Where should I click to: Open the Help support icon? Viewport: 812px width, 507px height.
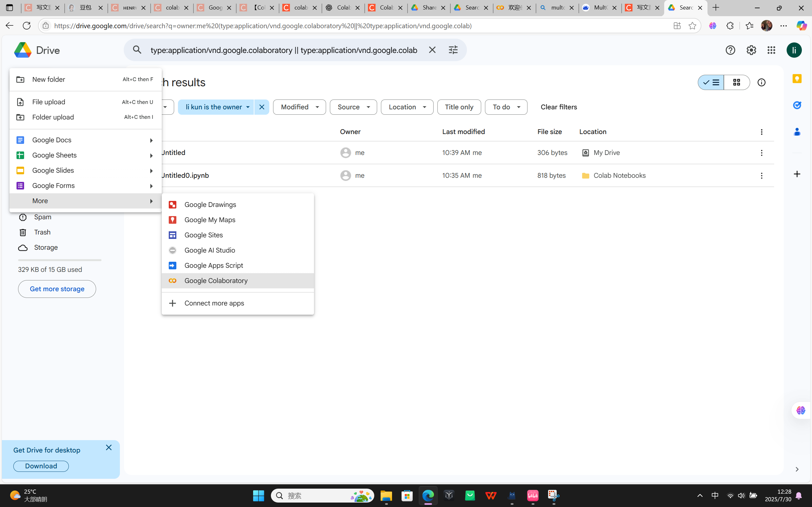730,50
